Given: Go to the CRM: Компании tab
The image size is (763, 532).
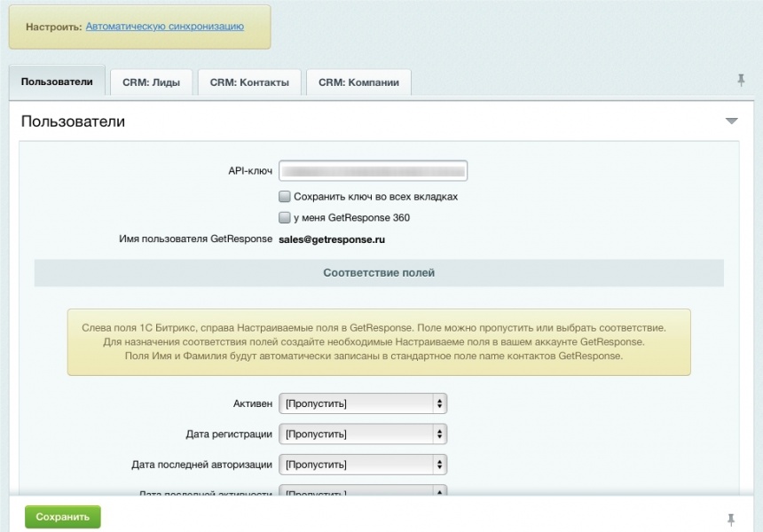Looking at the screenshot, I should [x=358, y=82].
